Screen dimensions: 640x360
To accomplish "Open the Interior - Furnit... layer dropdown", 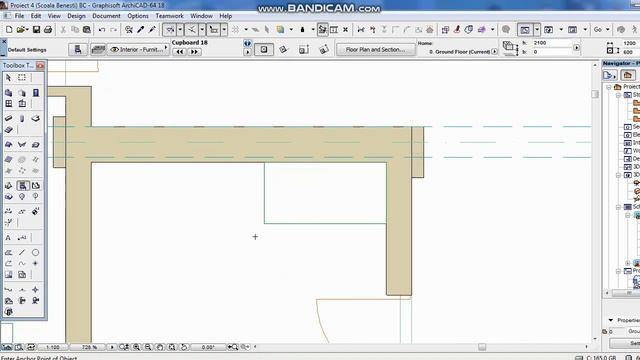I will coord(139,49).
